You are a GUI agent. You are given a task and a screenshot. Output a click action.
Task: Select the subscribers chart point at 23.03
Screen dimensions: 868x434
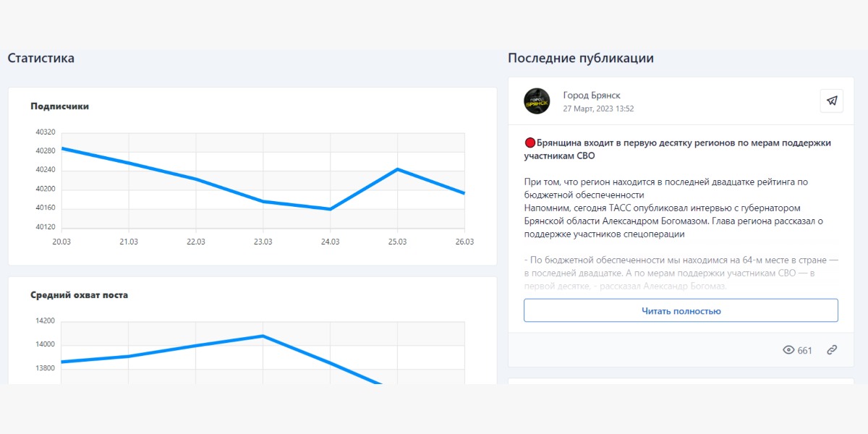point(263,201)
